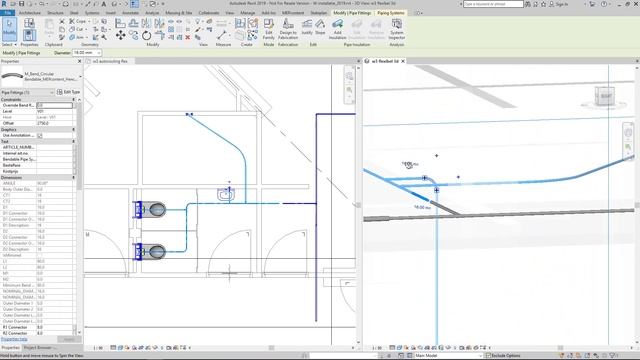Collapse the Graphics section
Image resolution: width=640 pixels, height=360 pixels.
click(74, 129)
